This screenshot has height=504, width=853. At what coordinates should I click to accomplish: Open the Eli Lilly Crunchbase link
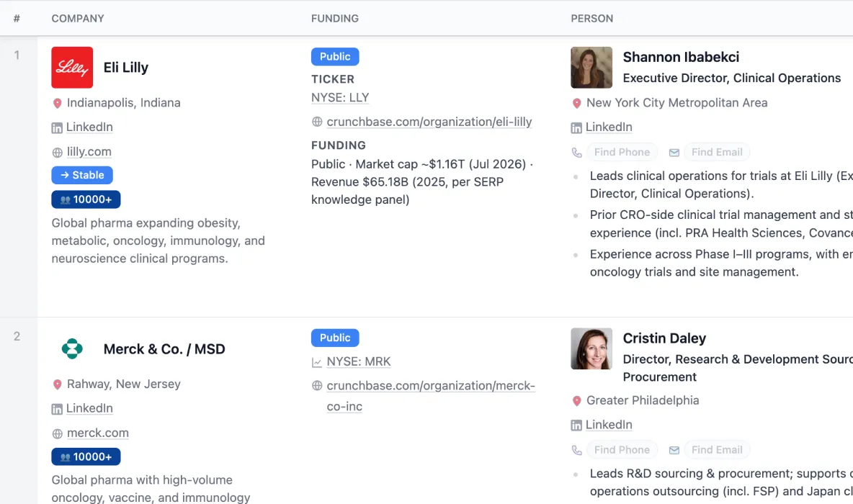point(429,122)
